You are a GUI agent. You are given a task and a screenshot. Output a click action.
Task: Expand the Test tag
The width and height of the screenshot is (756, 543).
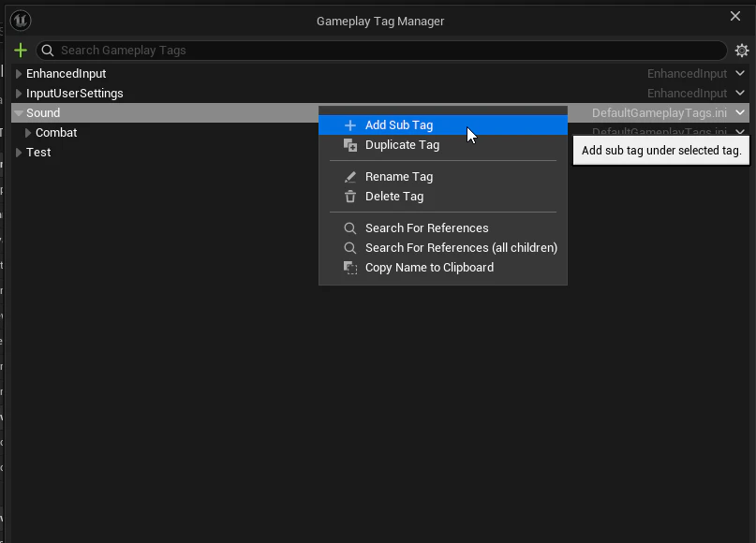point(19,153)
